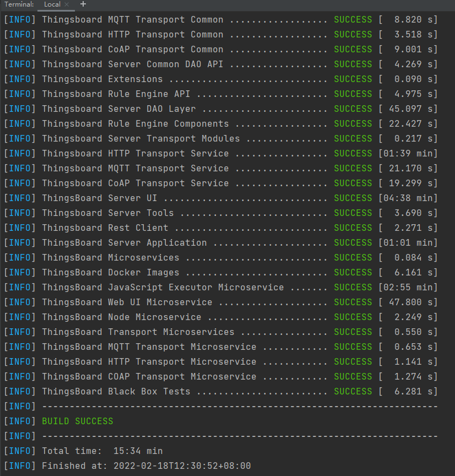
Task: Click the 'ThingsBoard Black Box Tests' line
Action: click(221, 392)
